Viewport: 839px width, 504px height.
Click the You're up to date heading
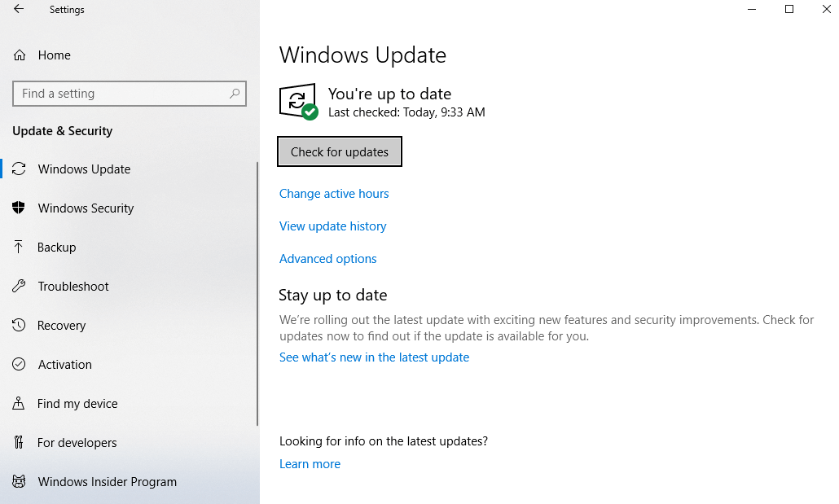pyautogui.click(x=389, y=94)
